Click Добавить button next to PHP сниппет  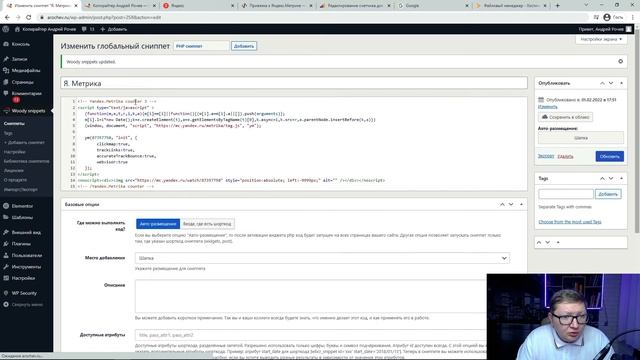pos(244,46)
